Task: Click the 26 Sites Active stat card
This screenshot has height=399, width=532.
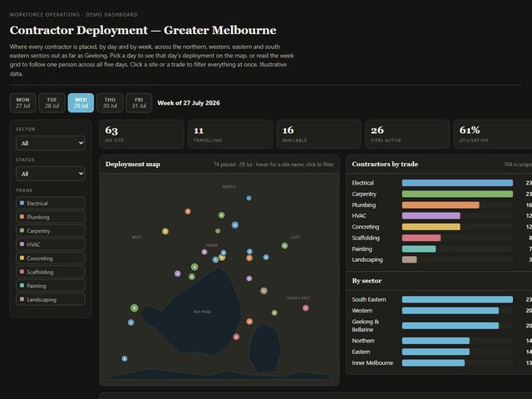Action: tap(407, 134)
